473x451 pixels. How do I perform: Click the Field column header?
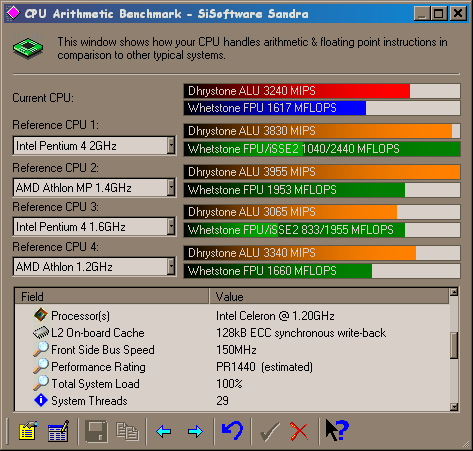point(112,296)
